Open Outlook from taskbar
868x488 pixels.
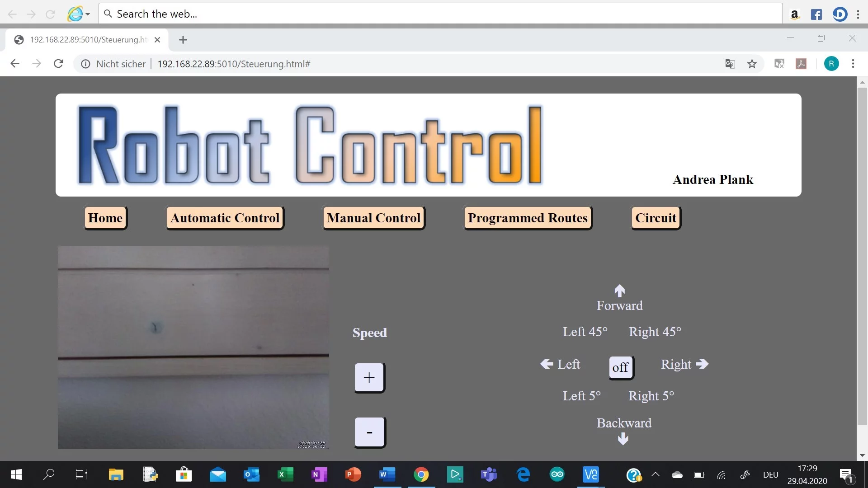click(251, 474)
